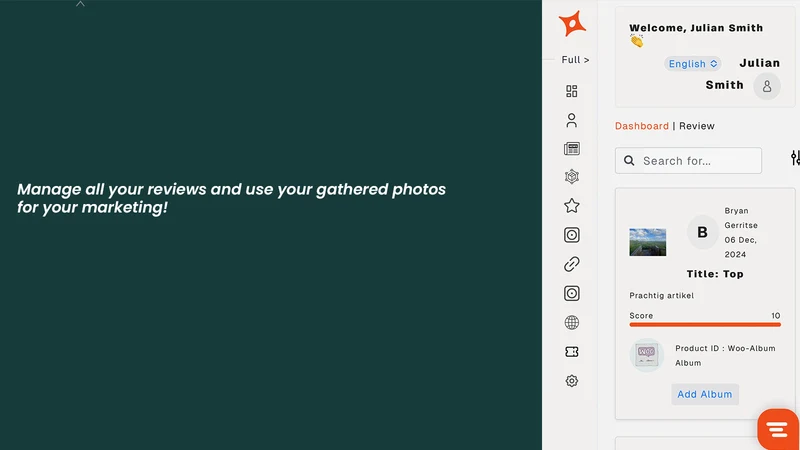Open the dashboard grid icon in sidebar
The width and height of the screenshot is (800, 450).
tap(571, 91)
